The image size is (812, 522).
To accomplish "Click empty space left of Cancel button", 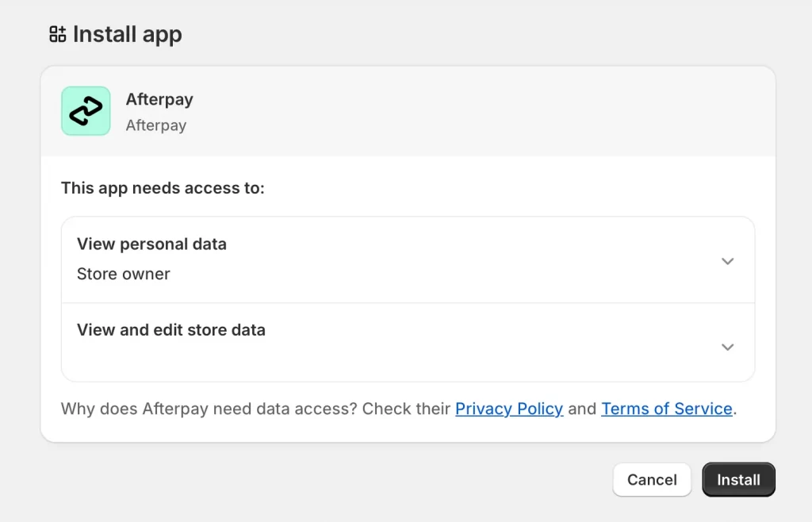I will click(x=396, y=480).
